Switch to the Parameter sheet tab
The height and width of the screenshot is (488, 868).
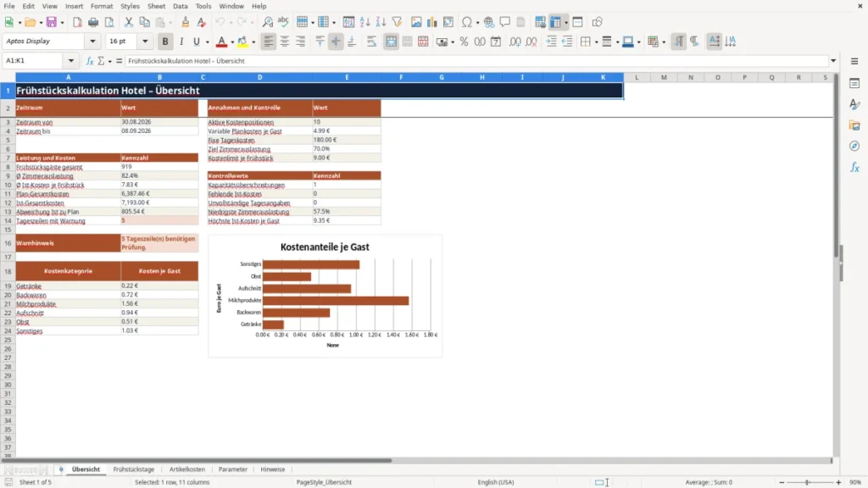[x=232, y=469]
